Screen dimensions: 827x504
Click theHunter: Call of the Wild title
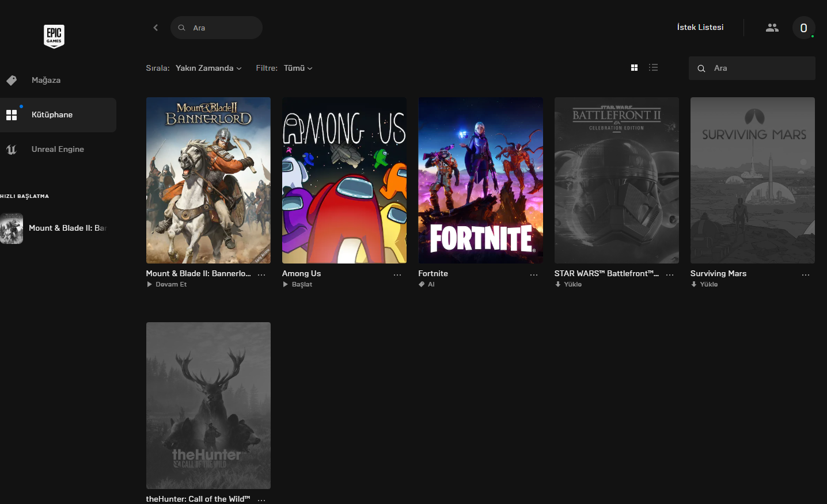click(x=198, y=499)
